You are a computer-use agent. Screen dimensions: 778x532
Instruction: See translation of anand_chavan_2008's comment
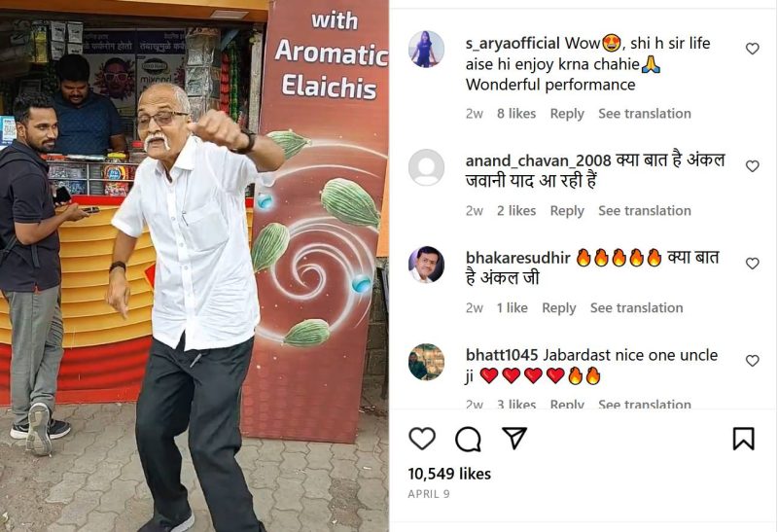point(644,211)
